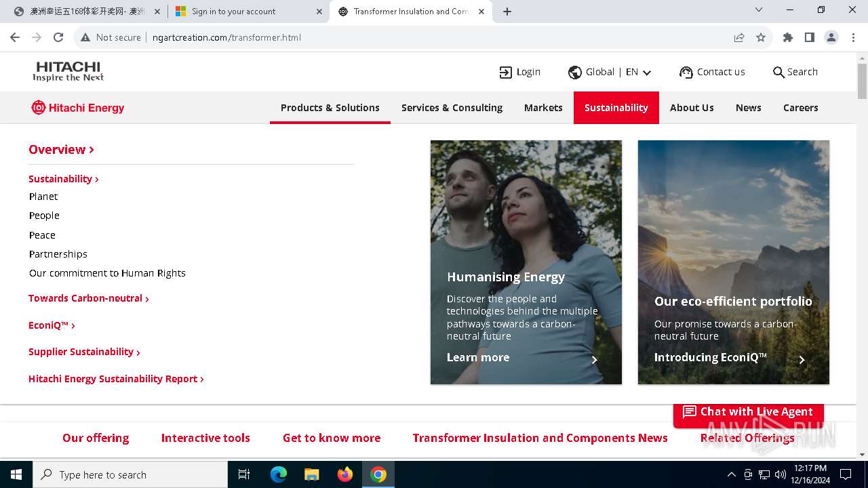Viewport: 868px width, 488px height.
Task: Open Chrome profile avatar icon
Action: 831,37
